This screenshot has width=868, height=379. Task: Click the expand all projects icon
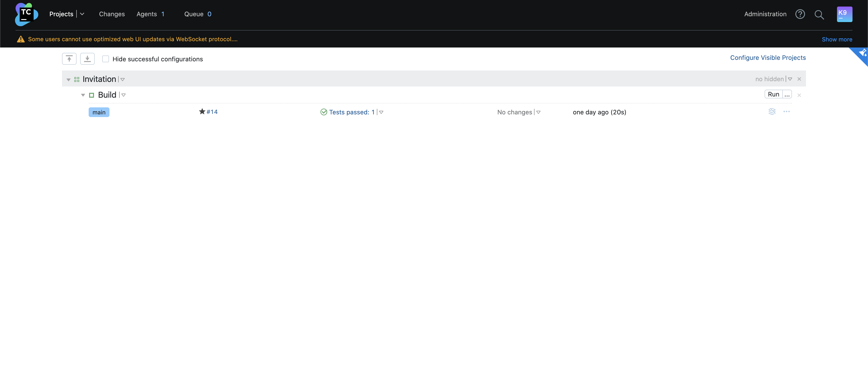pos(87,59)
